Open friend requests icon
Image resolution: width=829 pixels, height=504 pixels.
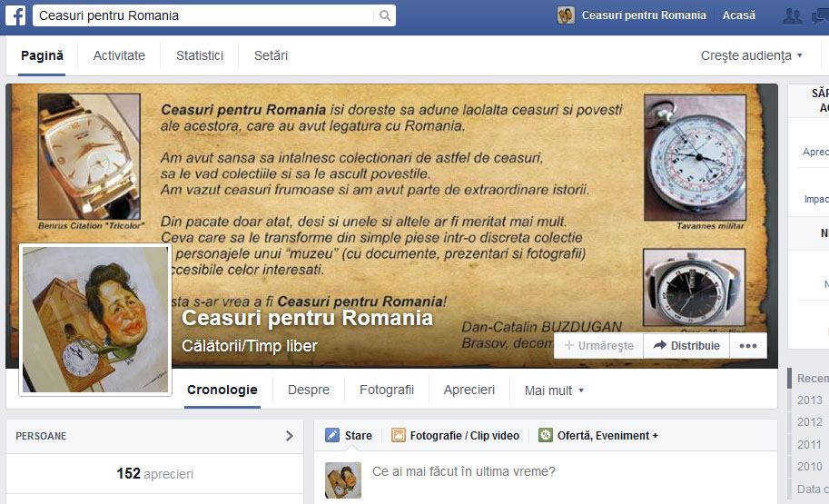pyautogui.click(x=792, y=15)
